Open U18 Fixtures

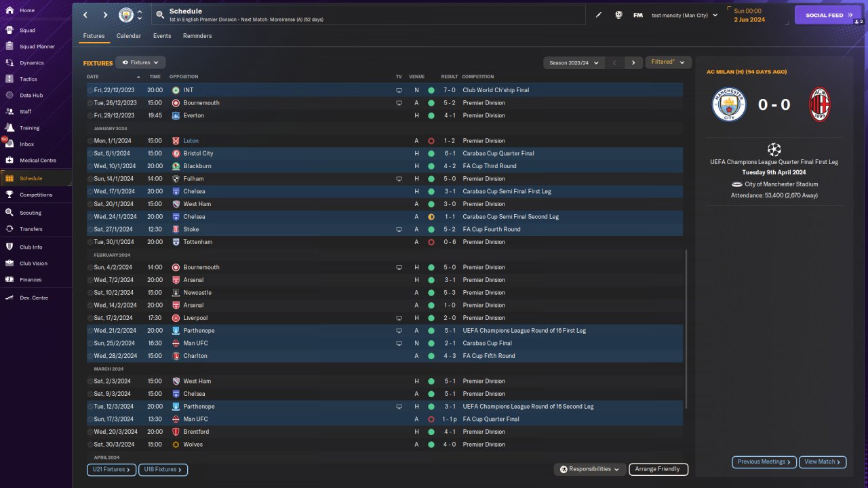coord(163,469)
